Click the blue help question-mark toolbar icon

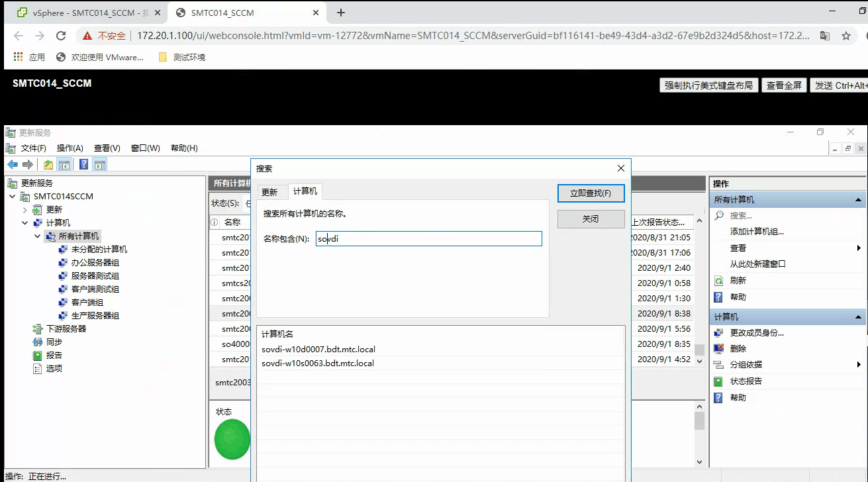pos(84,165)
